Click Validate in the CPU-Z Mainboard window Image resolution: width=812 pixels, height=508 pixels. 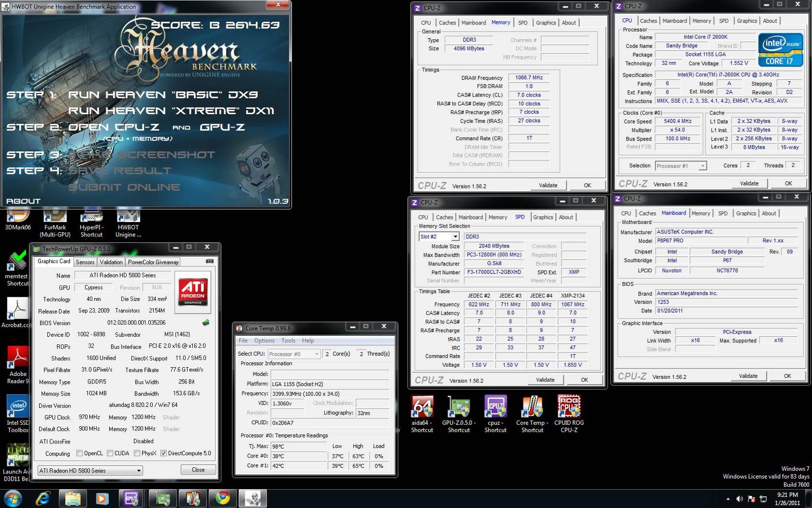coord(749,376)
